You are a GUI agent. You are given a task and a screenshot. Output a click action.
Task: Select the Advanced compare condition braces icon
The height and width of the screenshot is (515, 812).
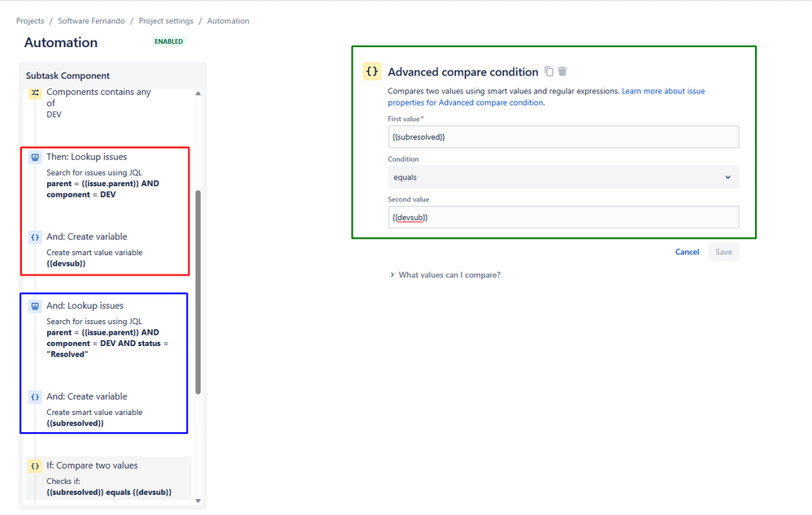click(x=371, y=71)
